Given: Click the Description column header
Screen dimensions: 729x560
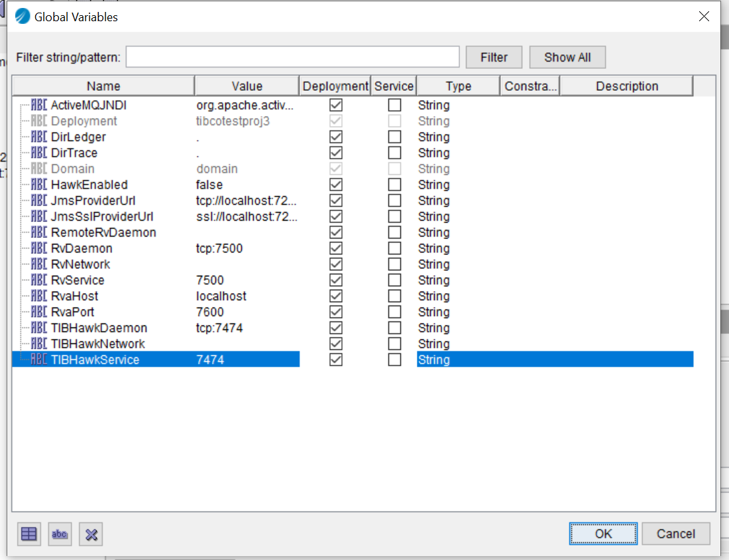Looking at the screenshot, I should click(x=627, y=86).
